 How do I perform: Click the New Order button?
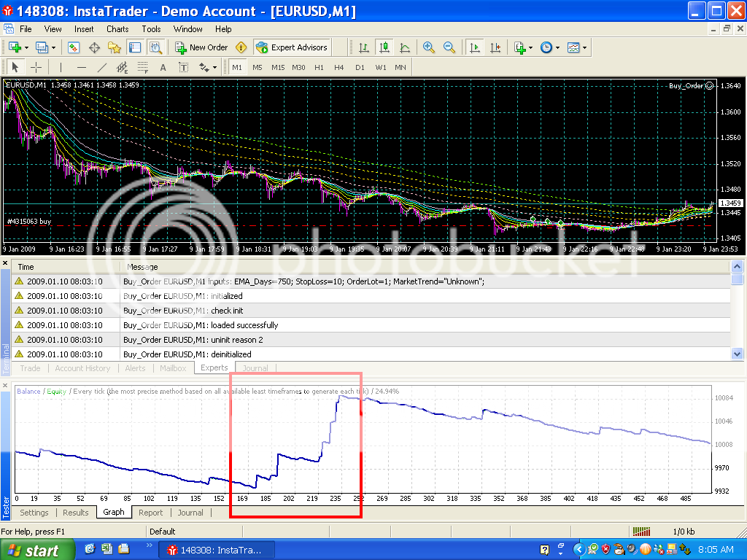(x=201, y=47)
